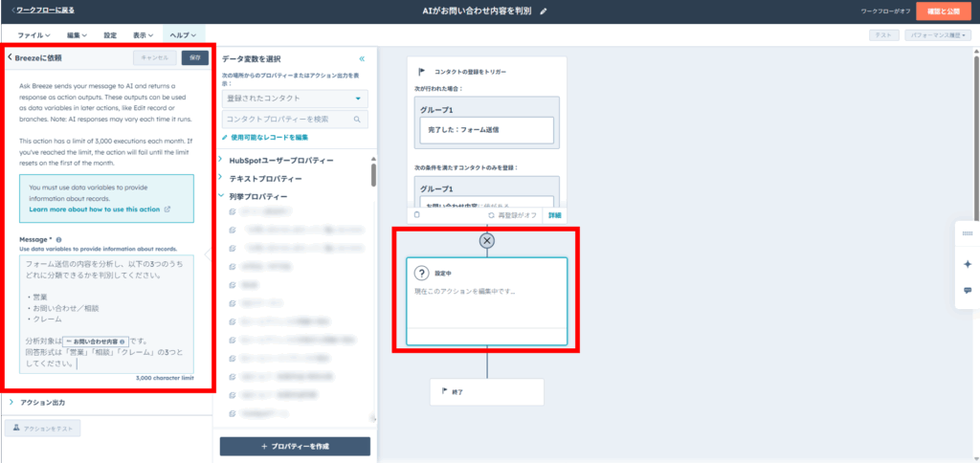
Task: Click the 確認と公開 button
Action: coord(943,11)
